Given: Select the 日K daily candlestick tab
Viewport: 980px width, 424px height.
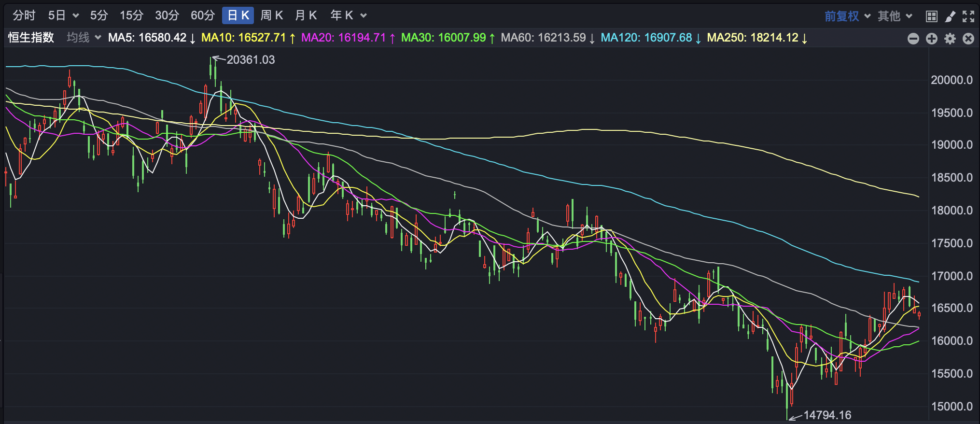Looking at the screenshot, I should pyautogui.click(x=238, y=15).
